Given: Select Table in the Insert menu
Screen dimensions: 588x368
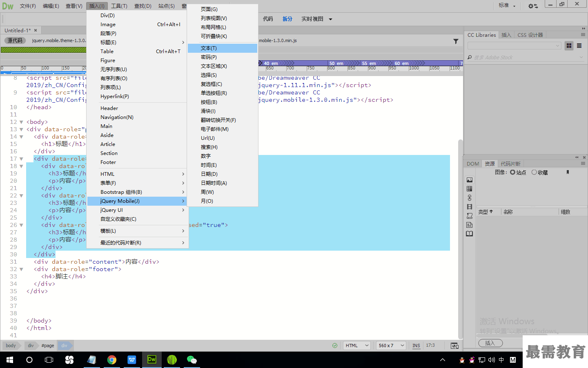Looking at the screenshot, I should 137,52.
